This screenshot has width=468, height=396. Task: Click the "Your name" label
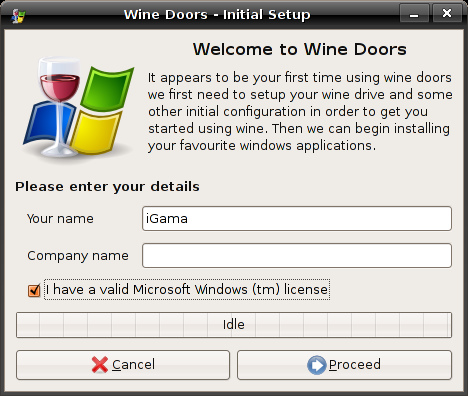click(x=60, y=219)
